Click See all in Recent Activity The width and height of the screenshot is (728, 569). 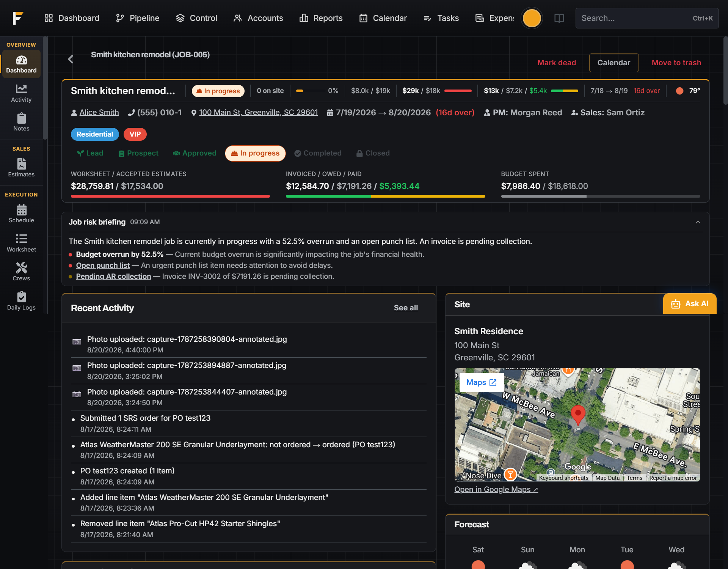[406, 308]
